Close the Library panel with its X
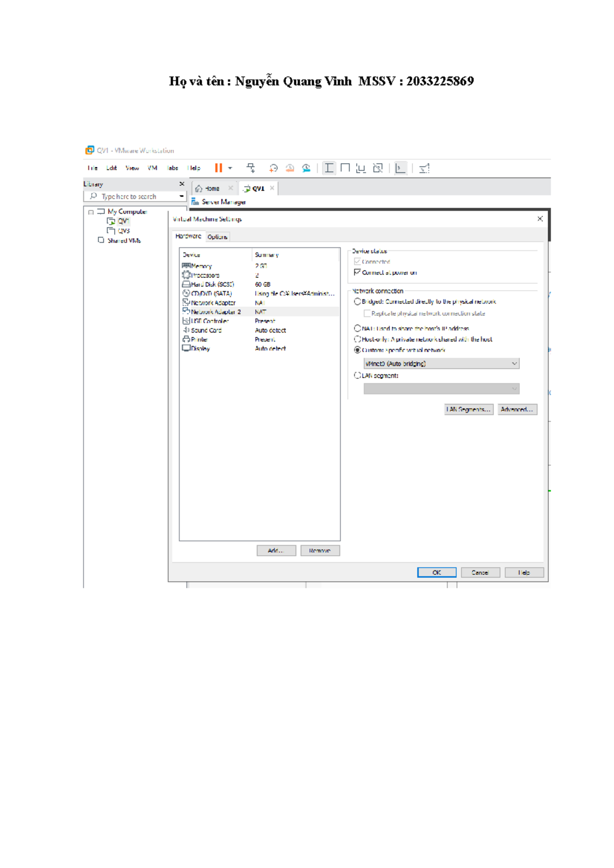 point(182,184)
